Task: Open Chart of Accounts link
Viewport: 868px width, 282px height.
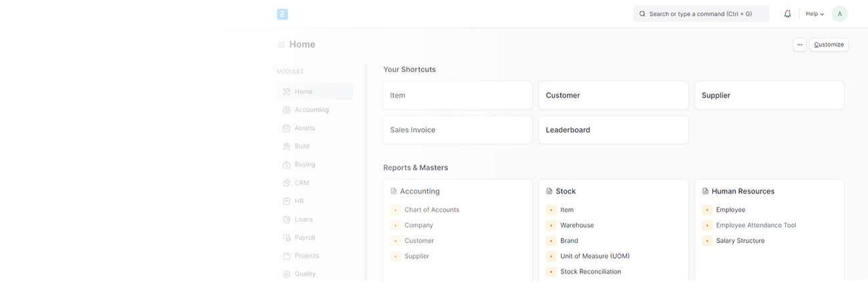Action: (431, 210)
